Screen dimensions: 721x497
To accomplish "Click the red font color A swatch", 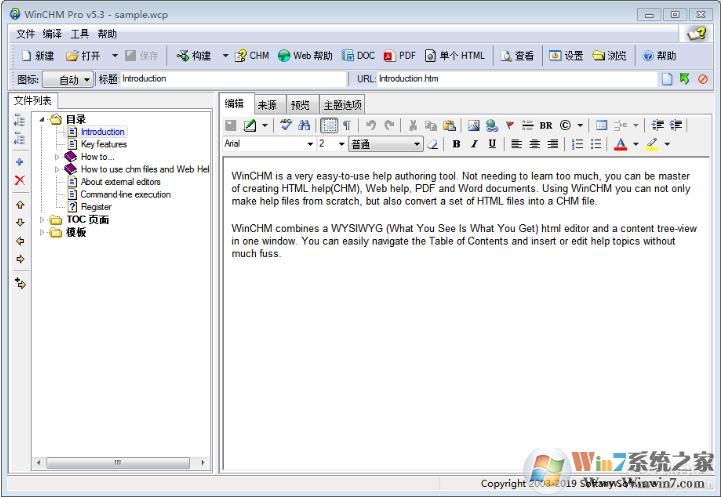I will (x=620, y=144).
